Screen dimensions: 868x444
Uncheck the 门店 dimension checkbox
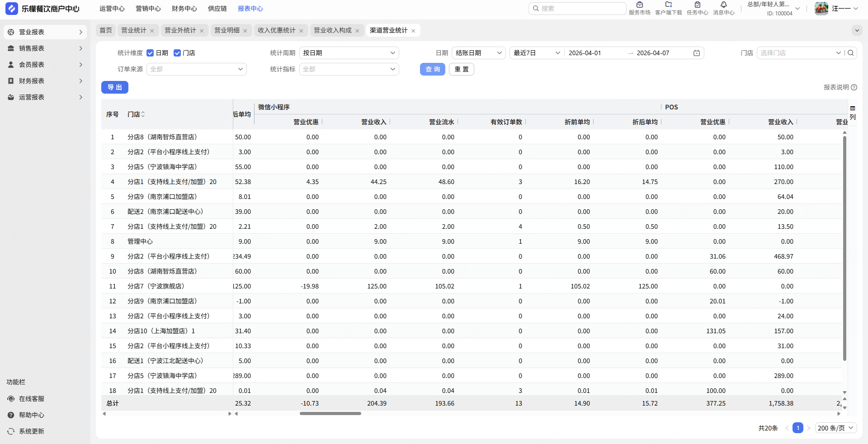pyautogui.click(x=177, y=53)
